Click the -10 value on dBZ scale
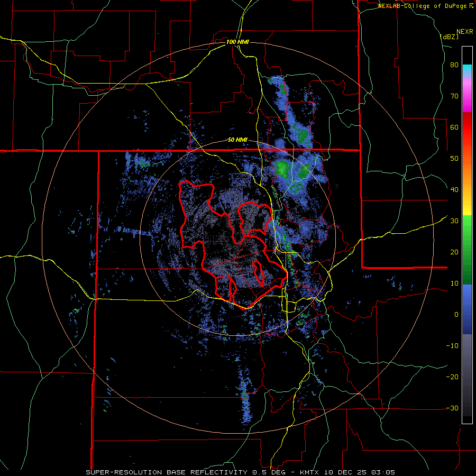476x476 pixels. tap(452, 345)
